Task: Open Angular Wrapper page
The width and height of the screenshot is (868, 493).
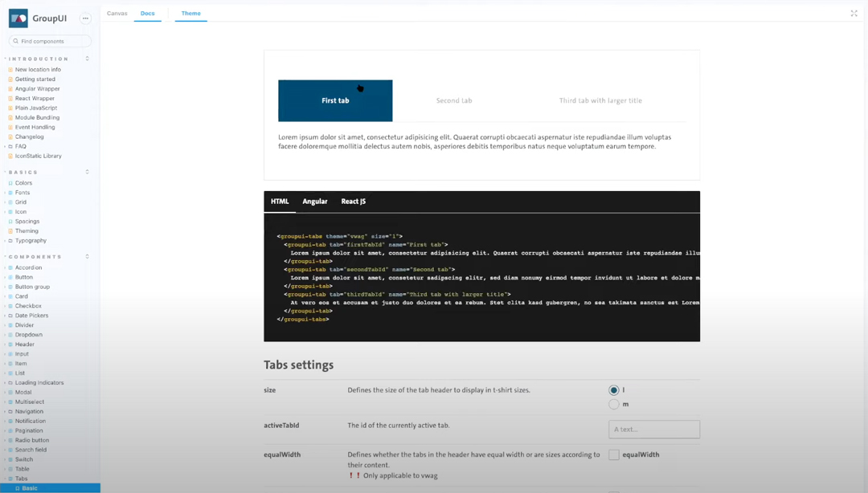Action: [37, 88]
